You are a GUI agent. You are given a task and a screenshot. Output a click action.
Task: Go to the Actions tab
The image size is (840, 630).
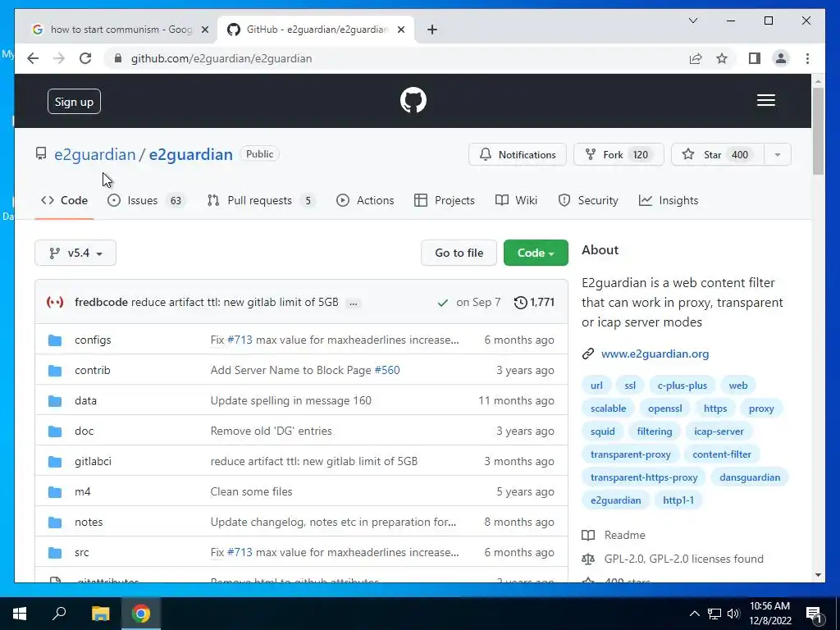point(365,200)
